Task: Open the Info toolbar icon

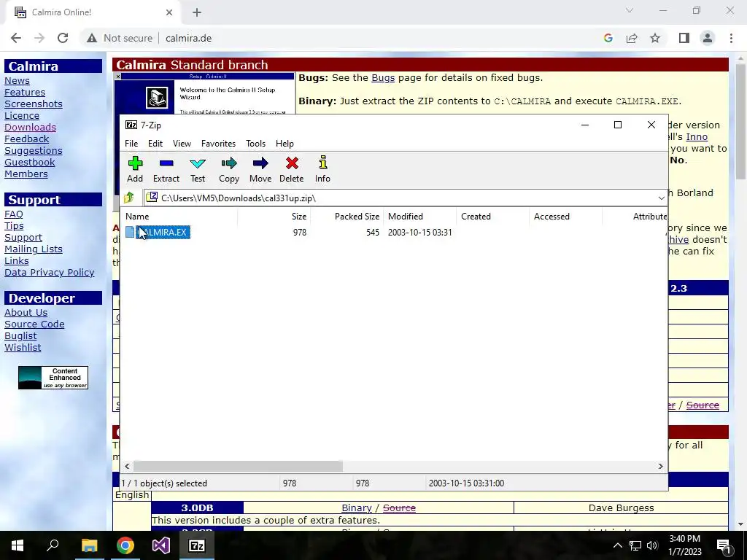Action: click(x=322, y=163)
